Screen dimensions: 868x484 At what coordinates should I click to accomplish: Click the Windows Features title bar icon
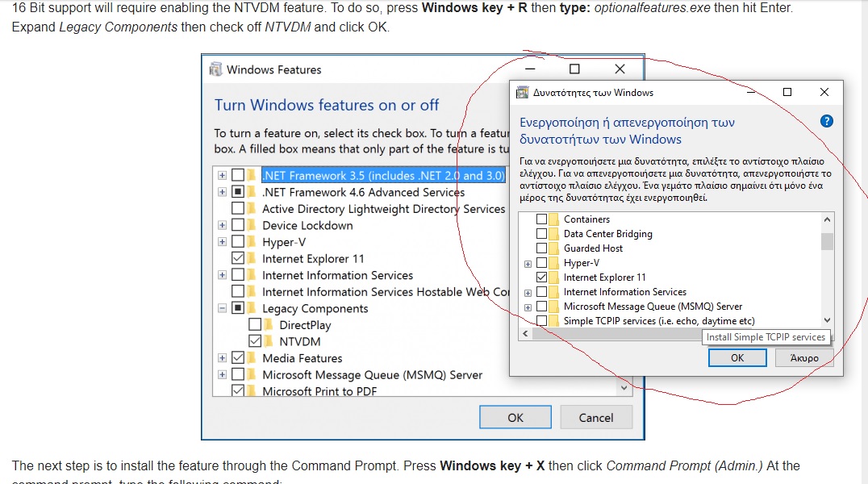pos(215,69)
